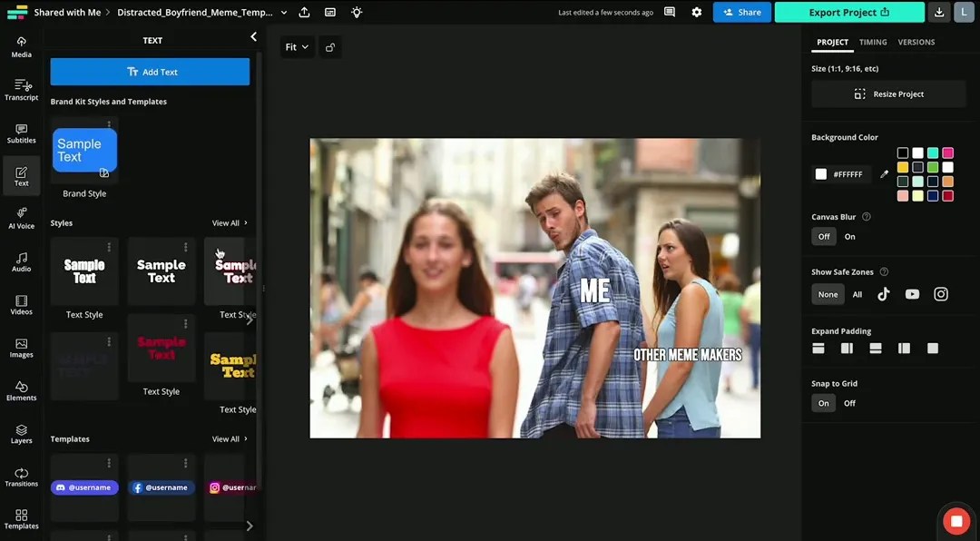Click the Kapwing logo icon

17,12
